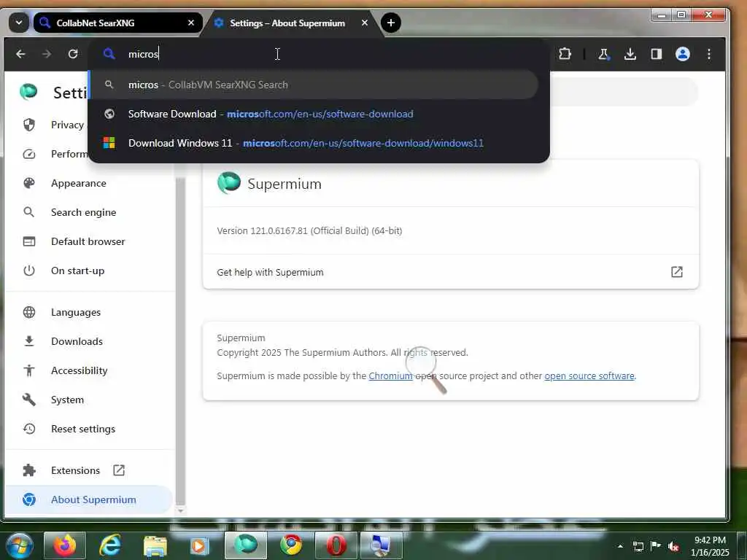Open Accessibility settings
Screen dimensions: 747x560
[79, 370]
